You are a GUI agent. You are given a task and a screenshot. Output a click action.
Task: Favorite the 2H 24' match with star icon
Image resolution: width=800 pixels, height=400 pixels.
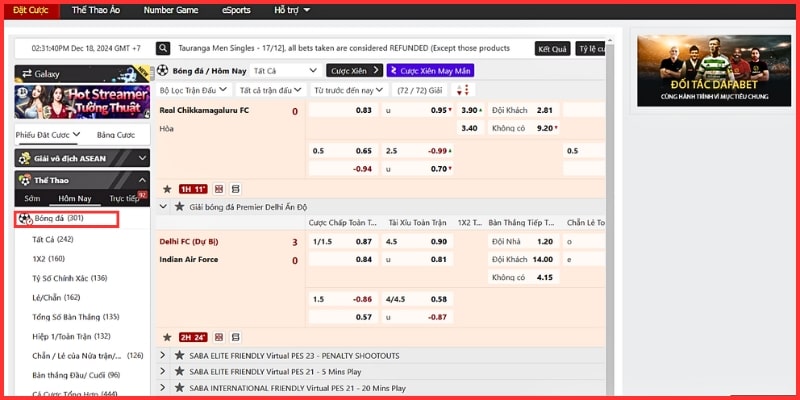166,337
